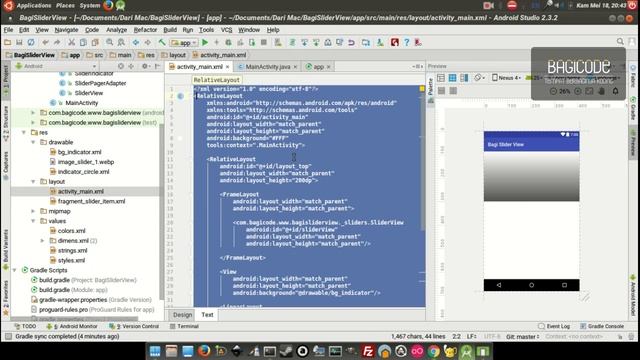Expand the dimens.xml node

click(42, 240)
